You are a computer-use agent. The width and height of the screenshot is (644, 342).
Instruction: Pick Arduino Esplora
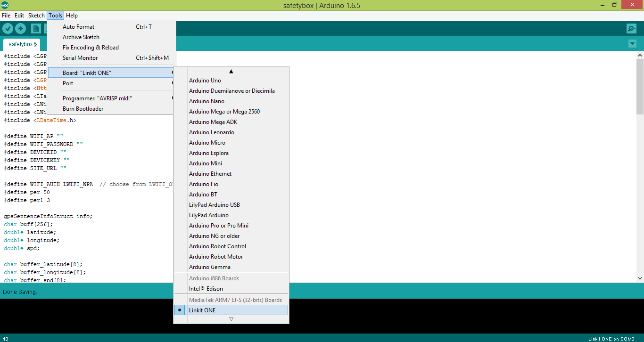tap(231, 153)
